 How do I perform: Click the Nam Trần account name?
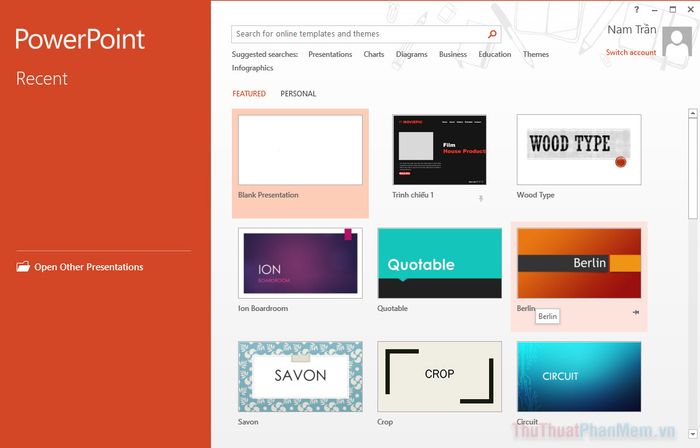[x=631, y=30]
